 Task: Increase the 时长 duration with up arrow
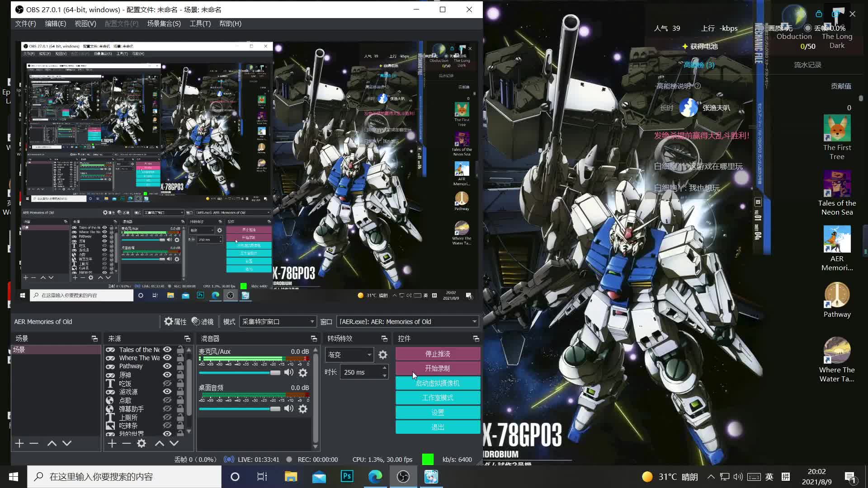385,369
